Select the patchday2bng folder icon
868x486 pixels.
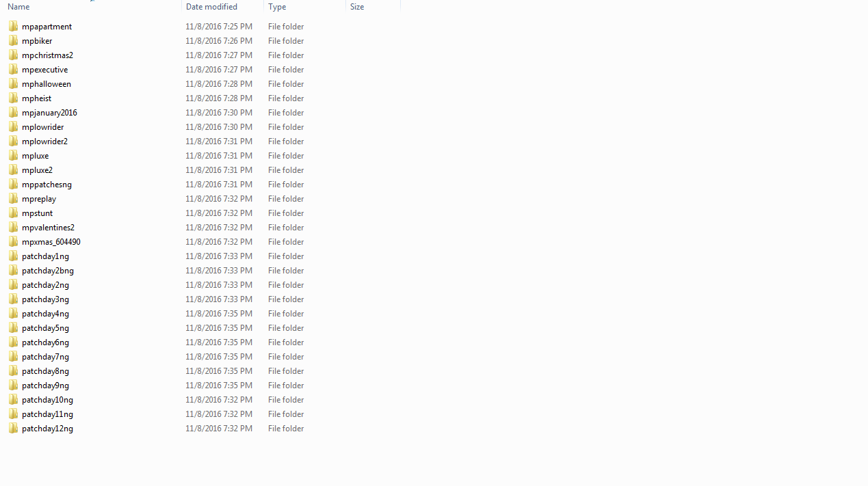click(14, 271)
